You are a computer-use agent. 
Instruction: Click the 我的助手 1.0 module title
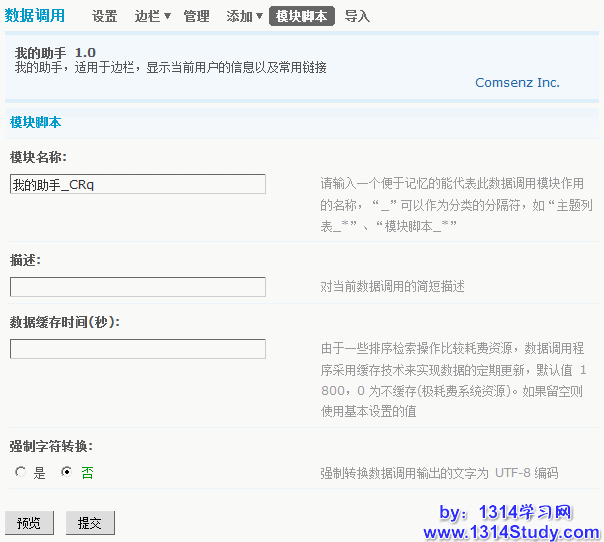click(x=55, y=52)
